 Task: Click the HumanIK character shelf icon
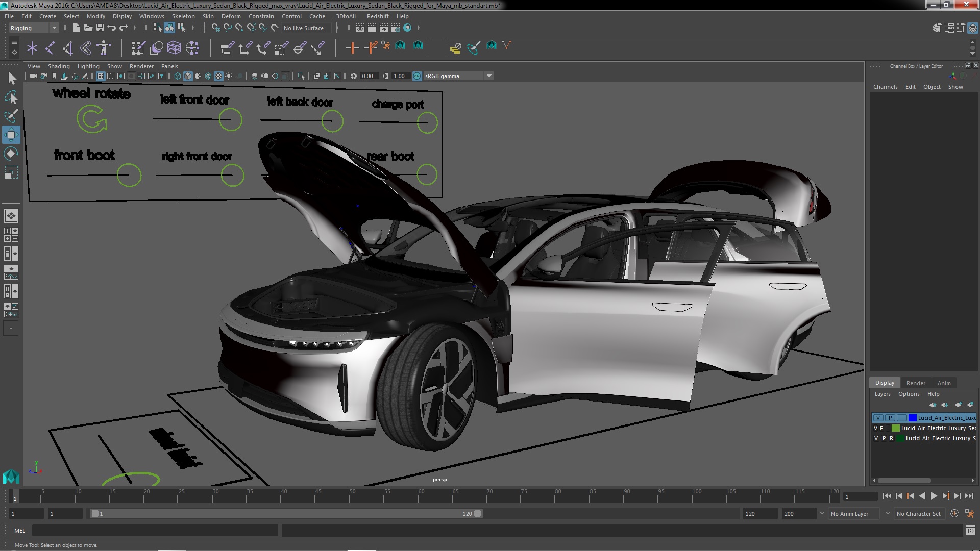click(104, 48)
